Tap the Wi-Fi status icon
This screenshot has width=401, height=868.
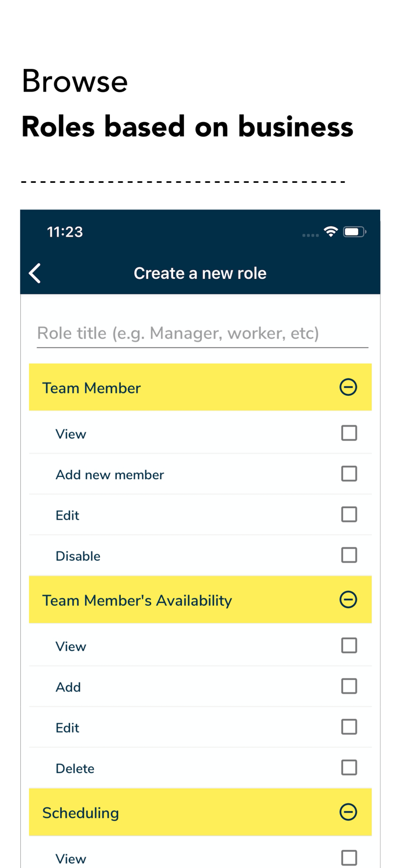pos(330,231)
